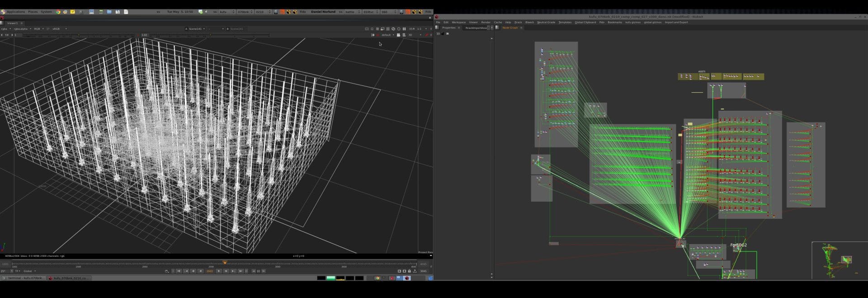Click the text document icon in top panel
Screen dimensions: 868x298
pyautogui.click(x=126, y=12)
